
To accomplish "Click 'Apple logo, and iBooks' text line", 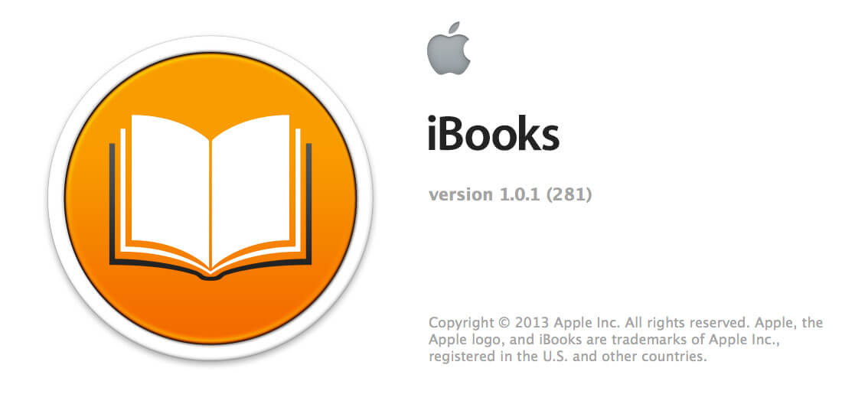I will (x=489, y=339).
